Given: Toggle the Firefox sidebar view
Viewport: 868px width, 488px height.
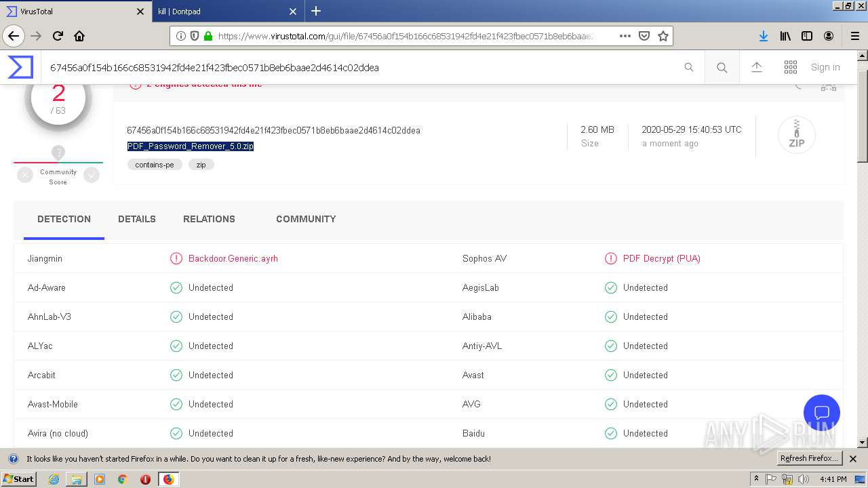Looking at the screenshot, I should (x=807, y=36).
